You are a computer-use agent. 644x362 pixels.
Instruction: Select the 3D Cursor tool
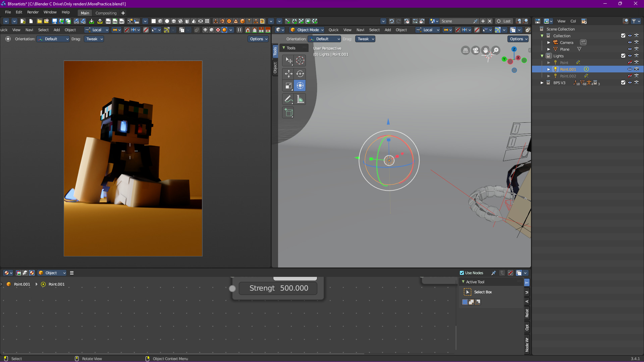(300, 60)
